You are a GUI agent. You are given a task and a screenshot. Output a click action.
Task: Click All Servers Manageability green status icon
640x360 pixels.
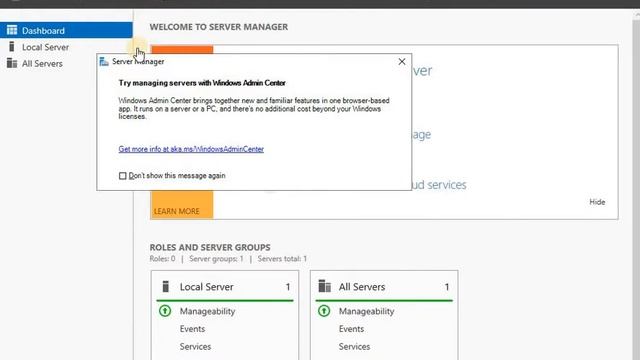click(324, 311)
